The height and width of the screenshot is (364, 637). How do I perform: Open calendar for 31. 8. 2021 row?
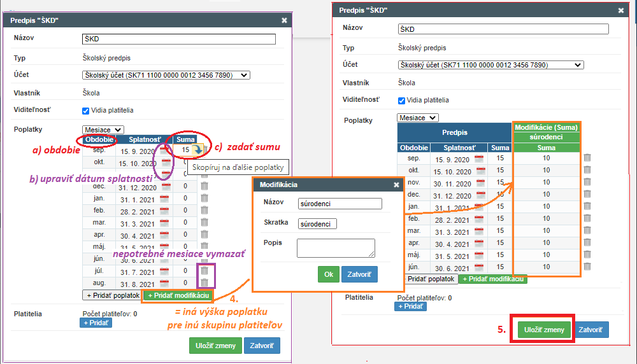click(x=164, y=284)
